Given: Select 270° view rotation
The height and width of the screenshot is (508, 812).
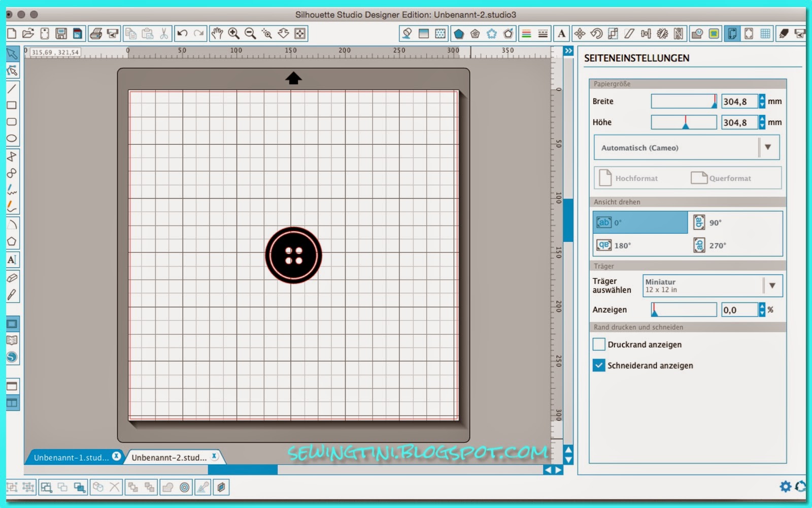Looking at the screenshot, I should (x=735, y=245).
